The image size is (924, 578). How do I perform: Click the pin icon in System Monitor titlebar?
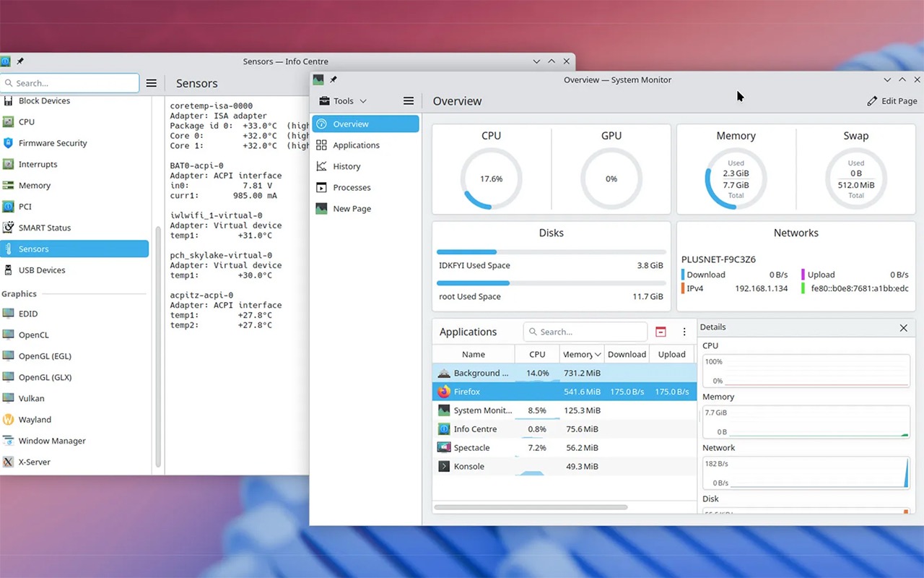coord(333,79)
